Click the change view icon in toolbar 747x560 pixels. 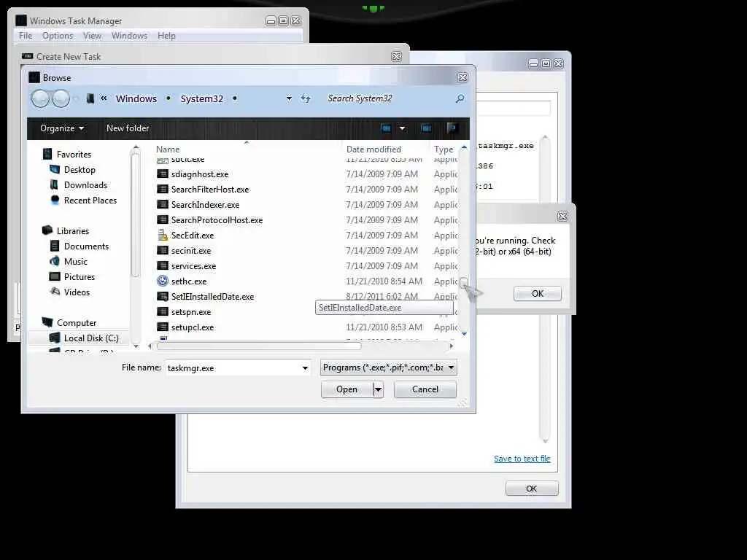click(x=386, y=128)
